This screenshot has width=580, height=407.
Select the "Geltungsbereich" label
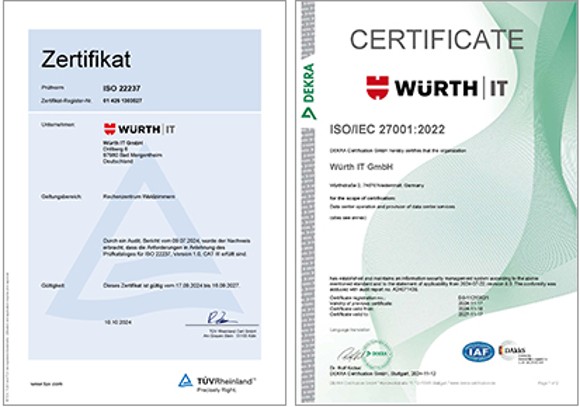tap(61, 196)
